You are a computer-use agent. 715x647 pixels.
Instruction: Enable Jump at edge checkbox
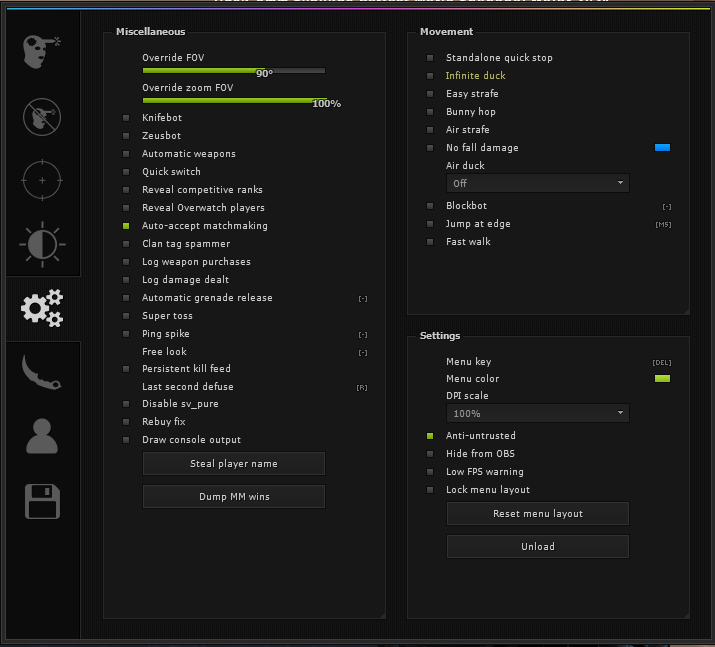pos(430,224)
